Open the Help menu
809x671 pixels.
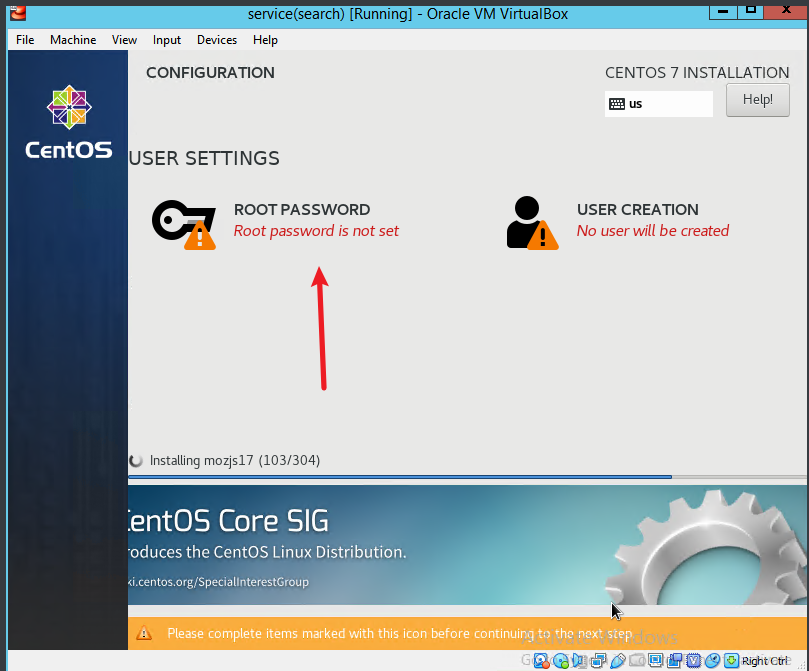pos(265,40)
